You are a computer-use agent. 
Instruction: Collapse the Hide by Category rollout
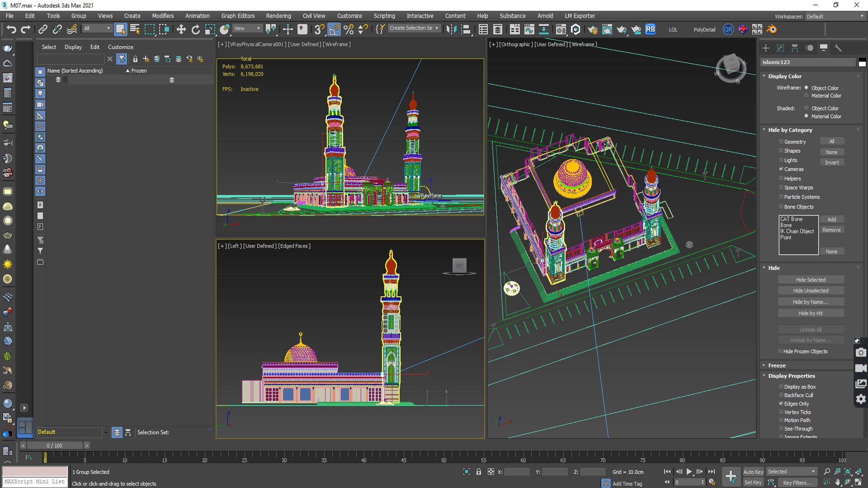[790, 130]
